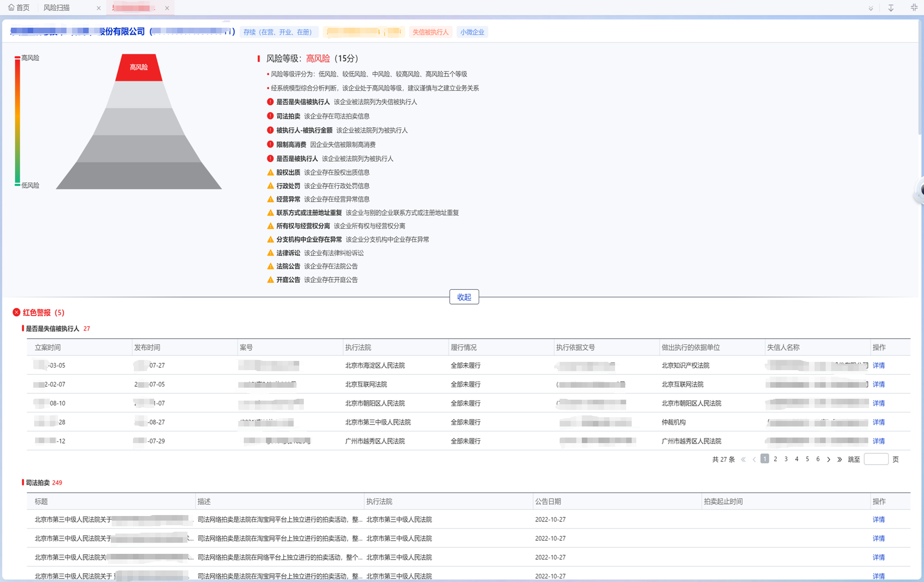Click the shrink/exit fullscreen icon

click(x=913, y=7)
